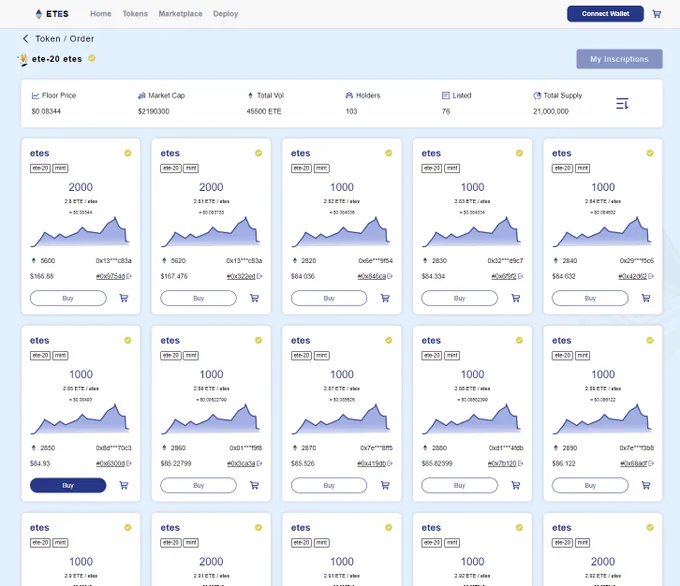The width and height of the screenshot is (680, 586).
Task: Open external link icon next to #0x846ca
Action: click(x=390, y=276)
